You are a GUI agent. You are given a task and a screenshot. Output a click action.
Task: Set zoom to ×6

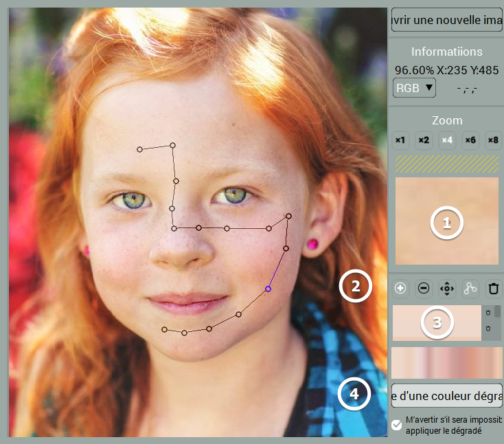point(470,140)
